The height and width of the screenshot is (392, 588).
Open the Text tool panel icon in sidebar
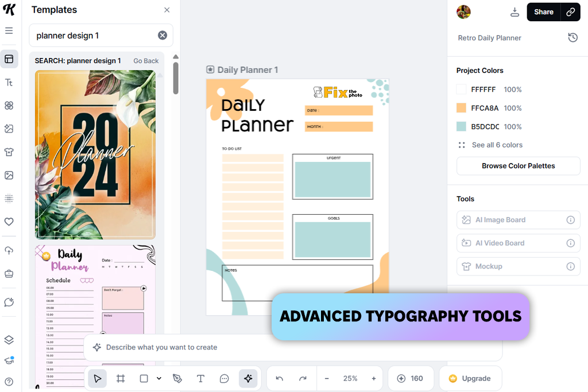(x=9, y=83)
